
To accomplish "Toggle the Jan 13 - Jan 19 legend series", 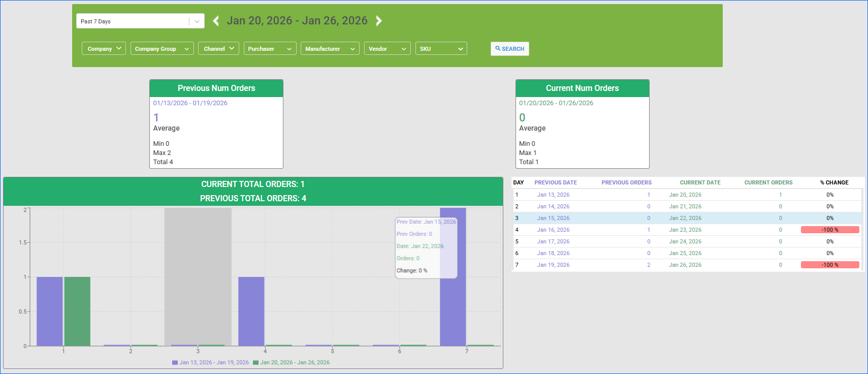I will tap(210, 363).
